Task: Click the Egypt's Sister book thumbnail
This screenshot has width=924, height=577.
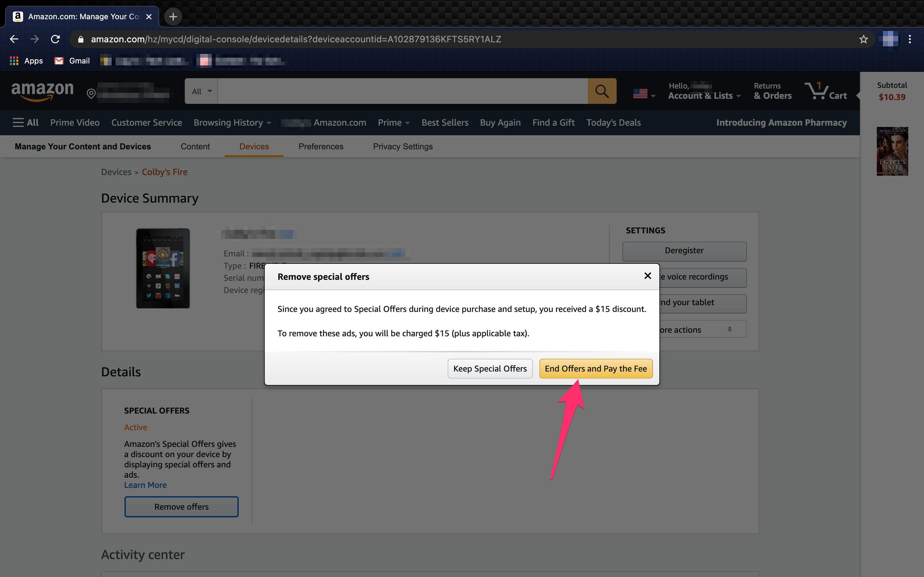Action: pos(892,151)
